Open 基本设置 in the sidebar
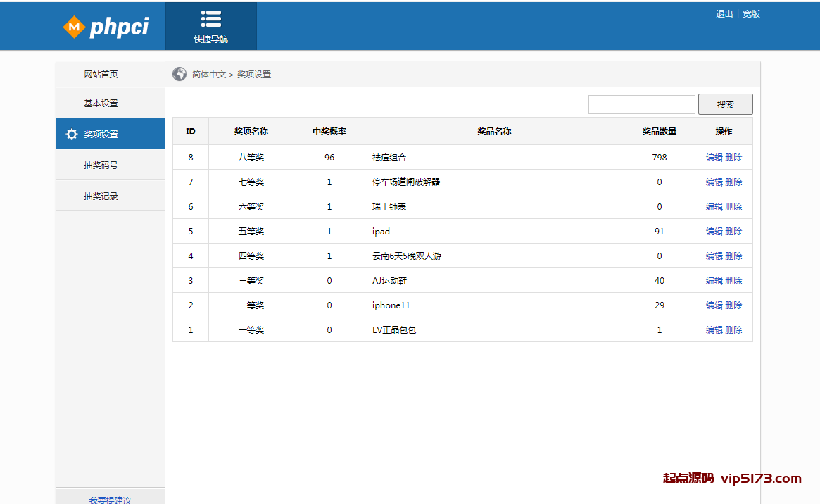This screenshot has height=504, width=820. (x=101, y=103)
